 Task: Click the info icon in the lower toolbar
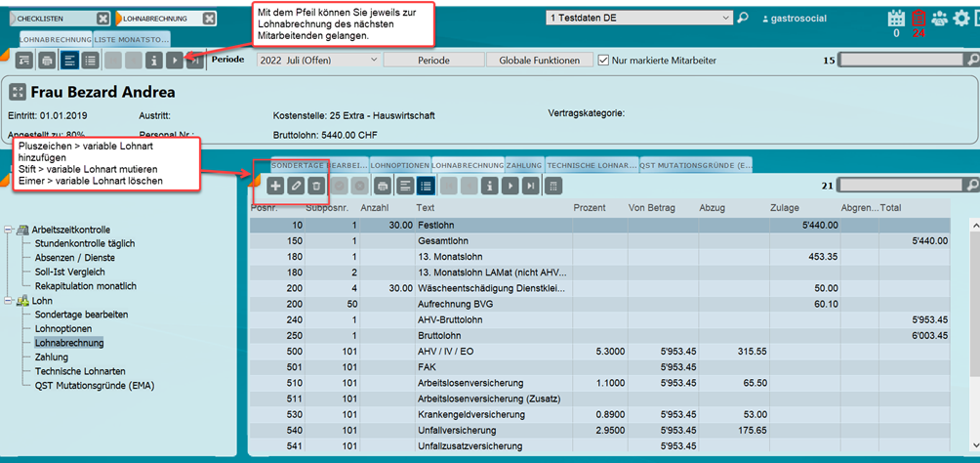(488, 186)
